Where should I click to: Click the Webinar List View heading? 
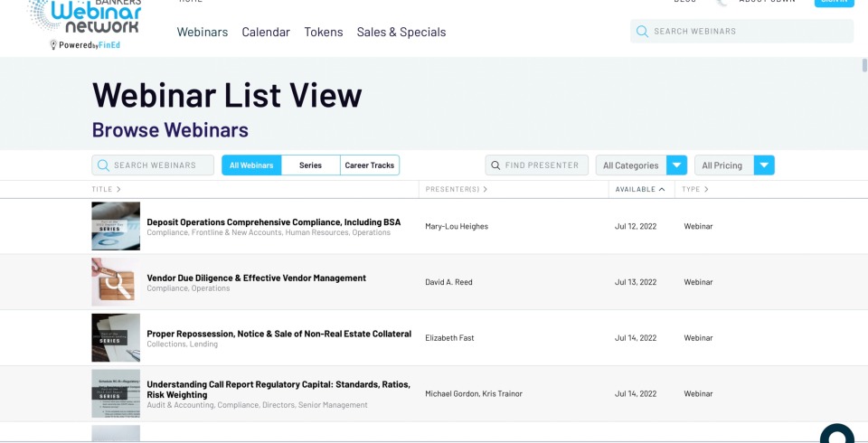(227, 95)
